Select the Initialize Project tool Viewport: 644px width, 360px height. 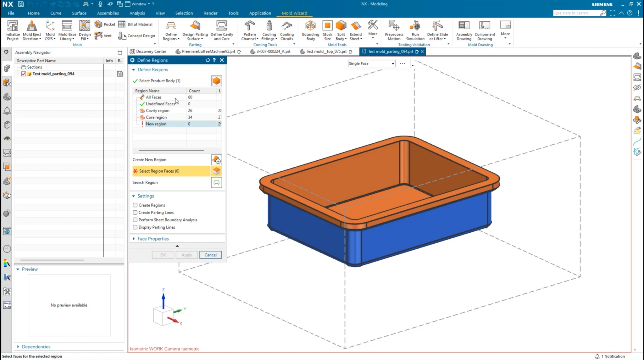[x=12, y=30]
